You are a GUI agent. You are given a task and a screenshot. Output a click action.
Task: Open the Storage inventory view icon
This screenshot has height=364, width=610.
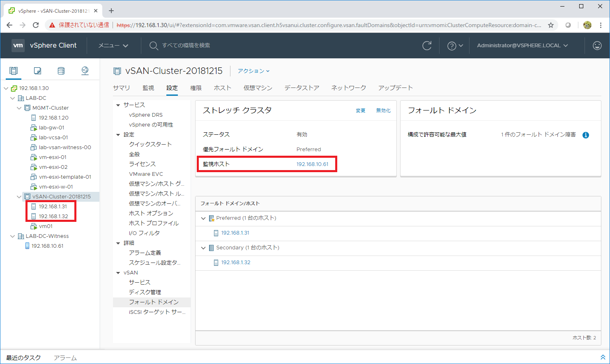pos(61,71)
